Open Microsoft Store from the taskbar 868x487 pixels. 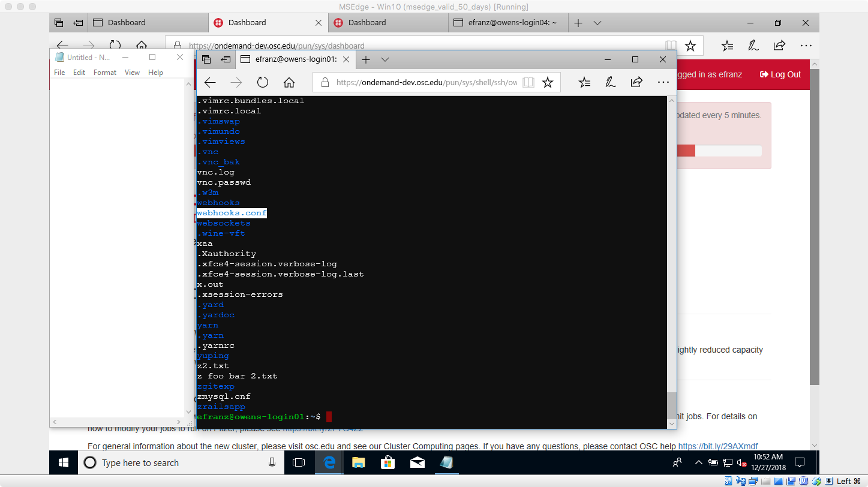[388, 462]
